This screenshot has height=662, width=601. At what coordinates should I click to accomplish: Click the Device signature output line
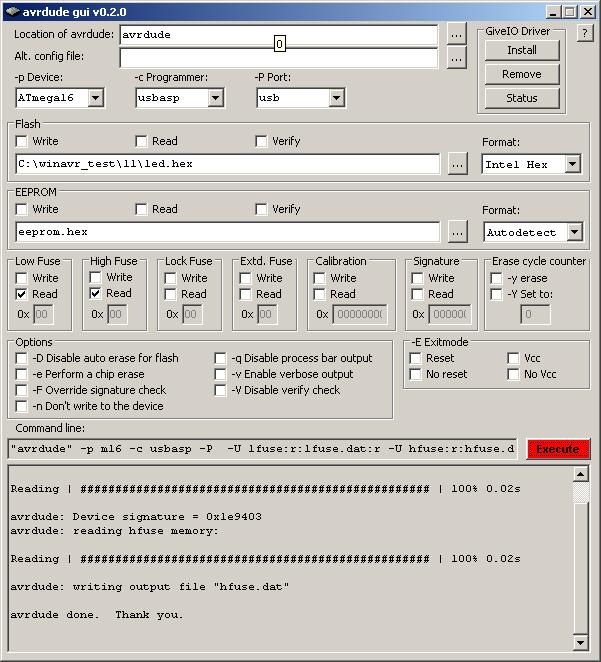coord(136,516)
